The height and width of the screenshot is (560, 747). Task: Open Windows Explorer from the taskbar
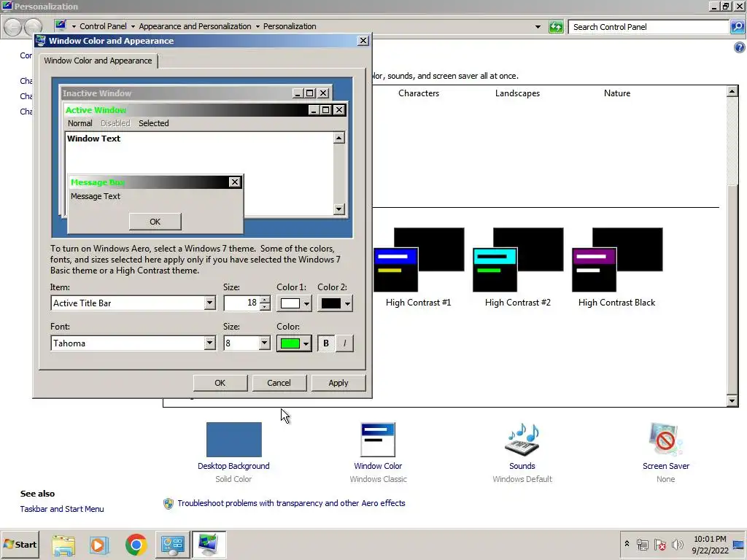pos(63,545)
